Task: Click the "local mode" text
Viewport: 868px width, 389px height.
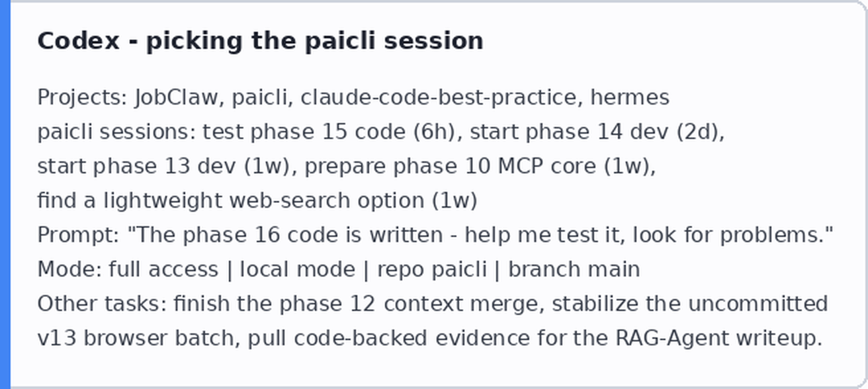Action: (297, 269)
